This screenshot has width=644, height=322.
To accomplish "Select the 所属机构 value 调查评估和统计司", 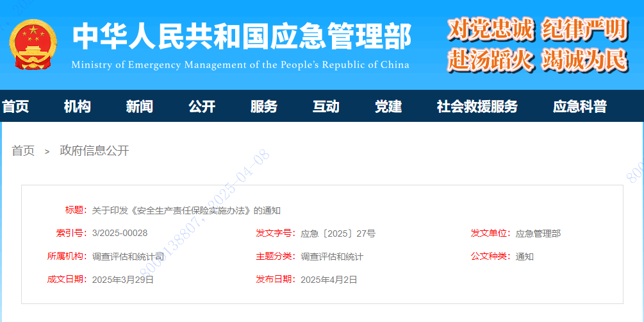I will 128,257.
